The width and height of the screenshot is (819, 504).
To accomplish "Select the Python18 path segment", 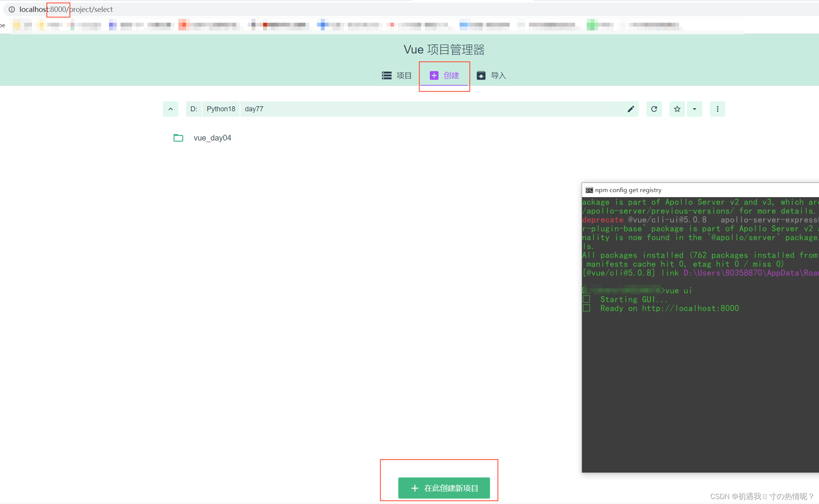I will (221, 109).
